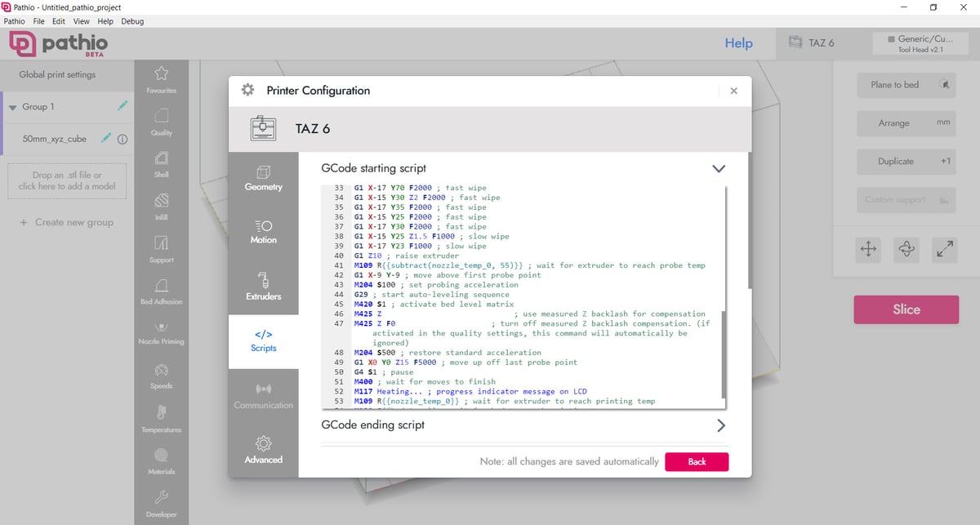The height and width of the screenshot is (525, 980).
Task: Select the rotate tool icon
Action: pos(906,251)
